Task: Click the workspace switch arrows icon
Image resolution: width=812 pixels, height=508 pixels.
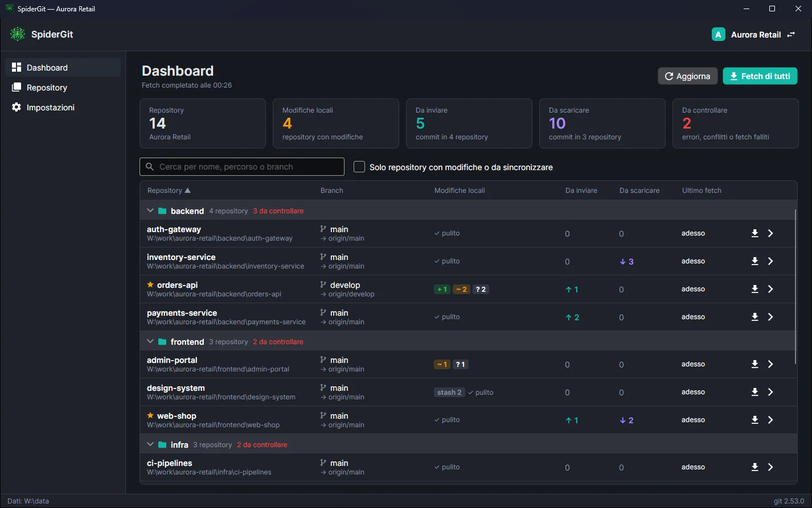Action: (x=791, y=35)
